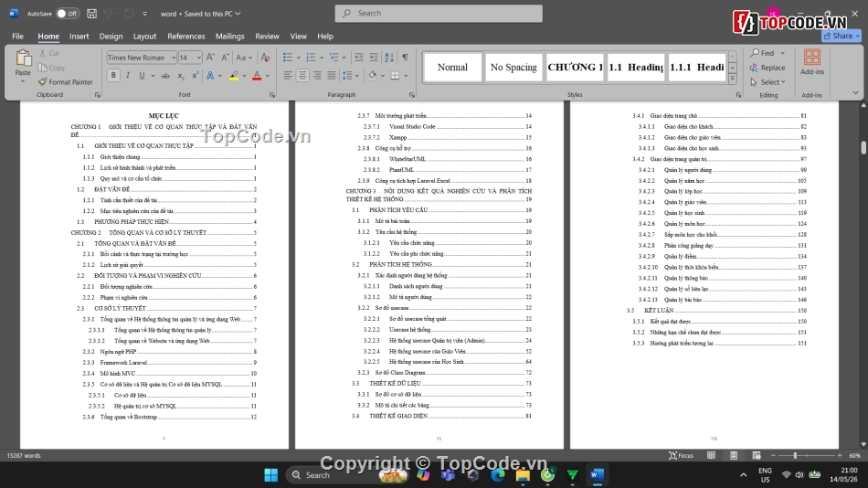868x488 pixels.
Task: Open the Font dialog launcher
Action: coord(271,95)
